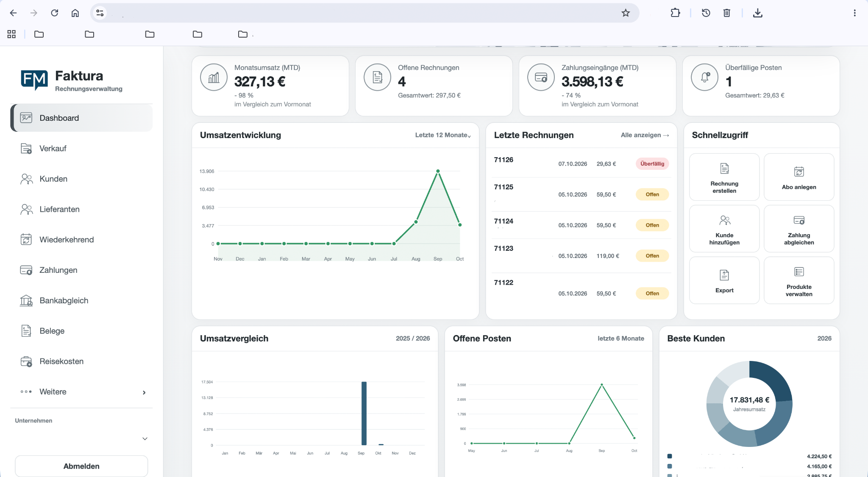Click the Monatsumsatz chart icon
The width and height of the screenshot is (868, 477).
214,77
